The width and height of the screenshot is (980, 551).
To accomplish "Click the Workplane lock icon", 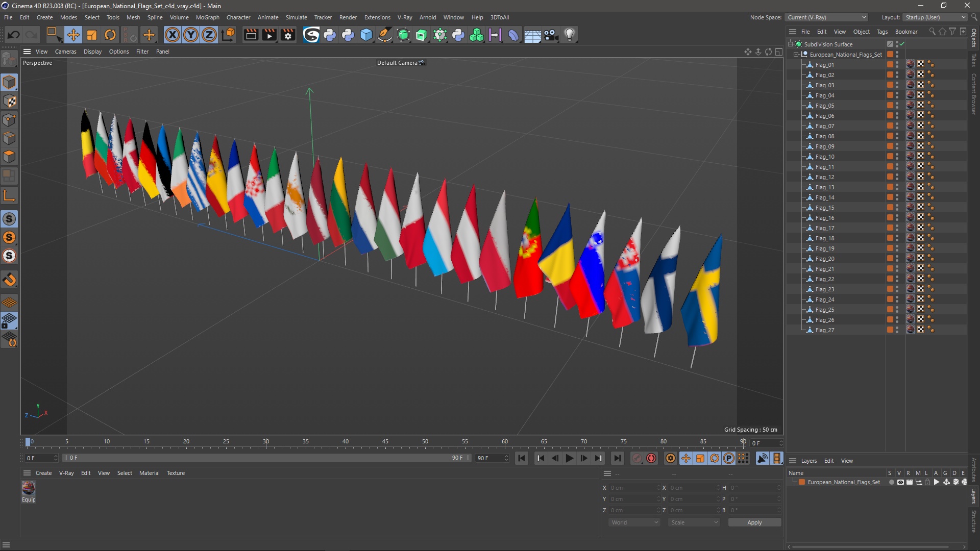I will pos(9,321).
